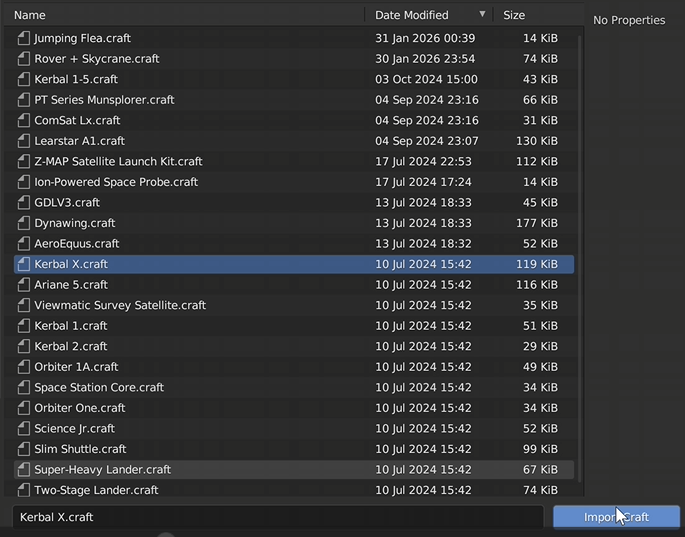Click the file icon next to Dynawing.craft
685x537 pixels.
(24, 223)
